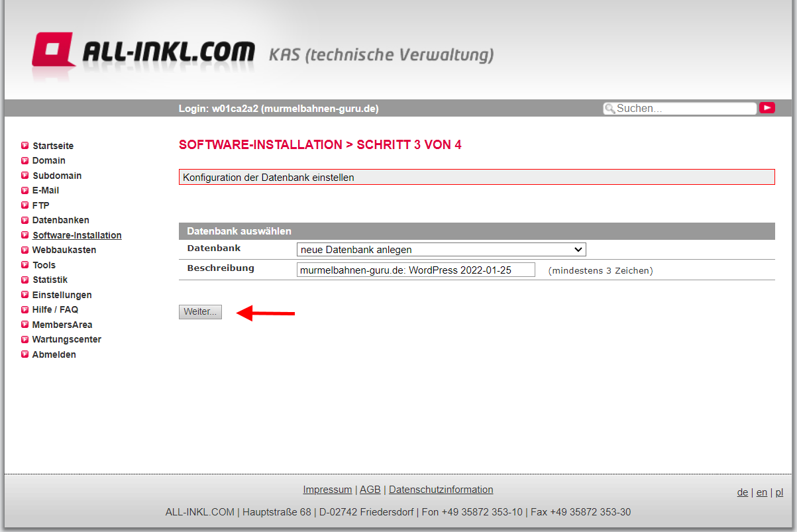
Task: Go to the Subdomain section
Action: (57, 176)
